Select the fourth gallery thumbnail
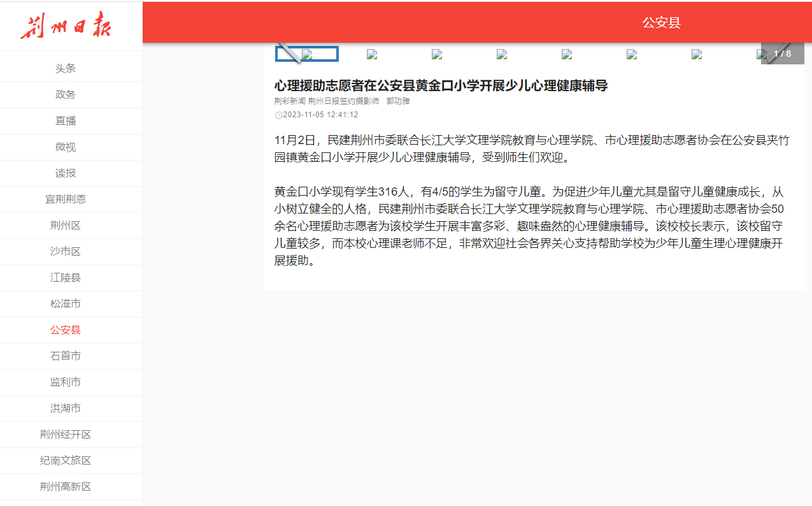 (x=502, y=54)
